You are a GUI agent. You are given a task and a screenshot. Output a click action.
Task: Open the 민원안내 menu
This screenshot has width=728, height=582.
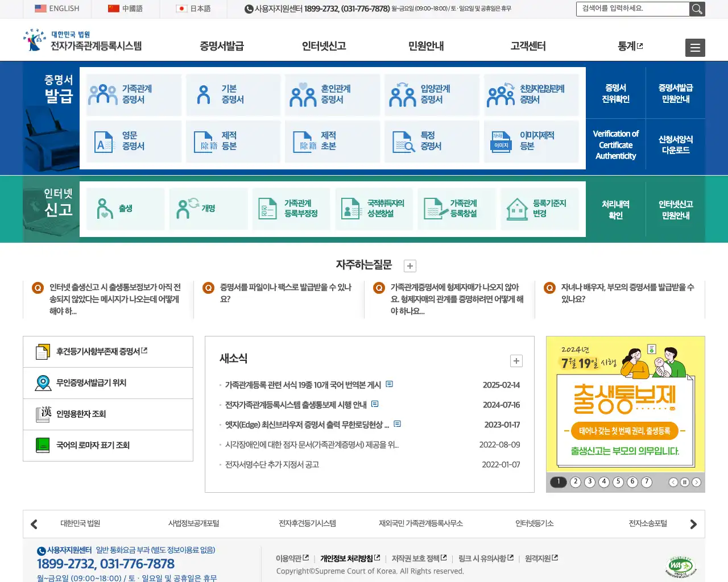click(x=425, y=47)
